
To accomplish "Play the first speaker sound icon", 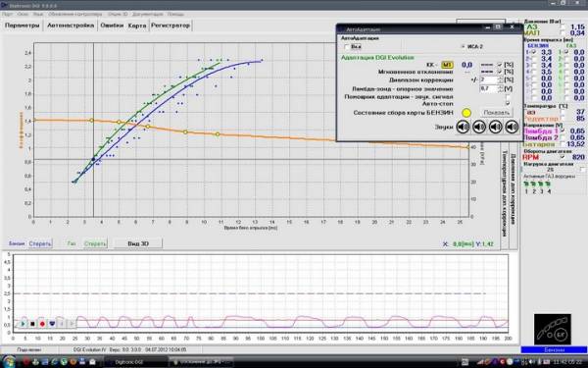I will [463, 127].
